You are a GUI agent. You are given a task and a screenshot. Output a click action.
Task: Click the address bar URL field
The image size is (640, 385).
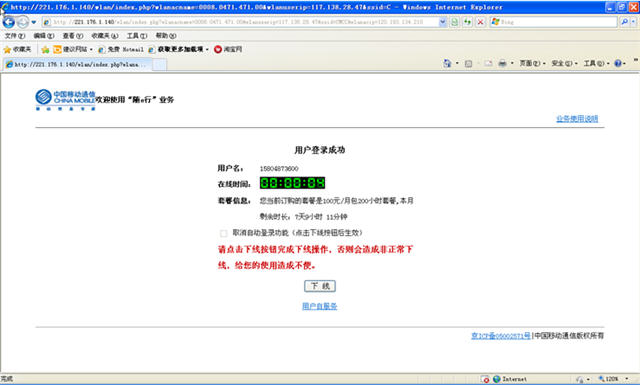(x=240, y=22)
